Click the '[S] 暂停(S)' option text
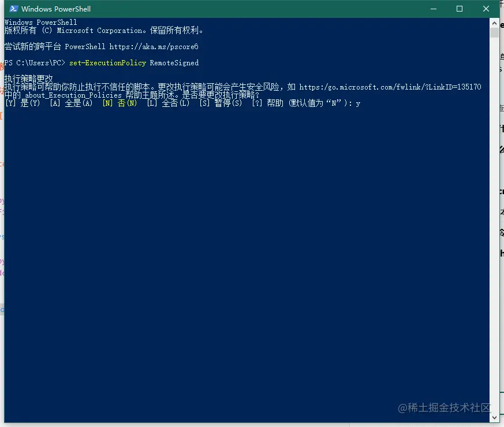 tap(221, 103)
